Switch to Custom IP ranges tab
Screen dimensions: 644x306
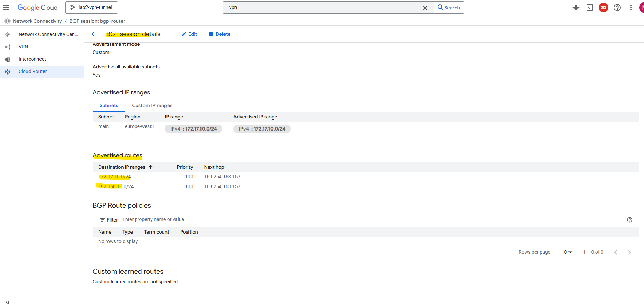(x=152, y=105)
